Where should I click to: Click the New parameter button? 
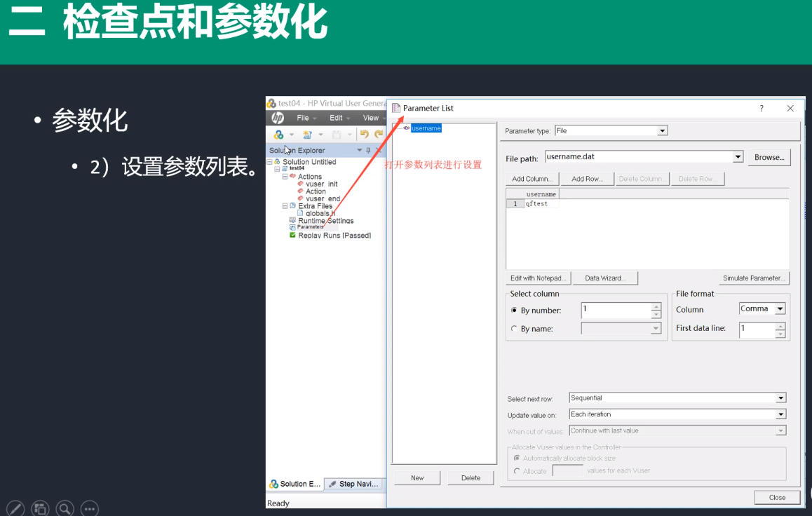tap(417, 477)
